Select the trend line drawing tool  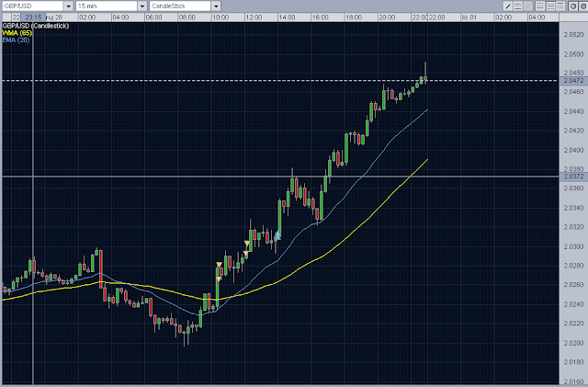(x=508, y=6)
